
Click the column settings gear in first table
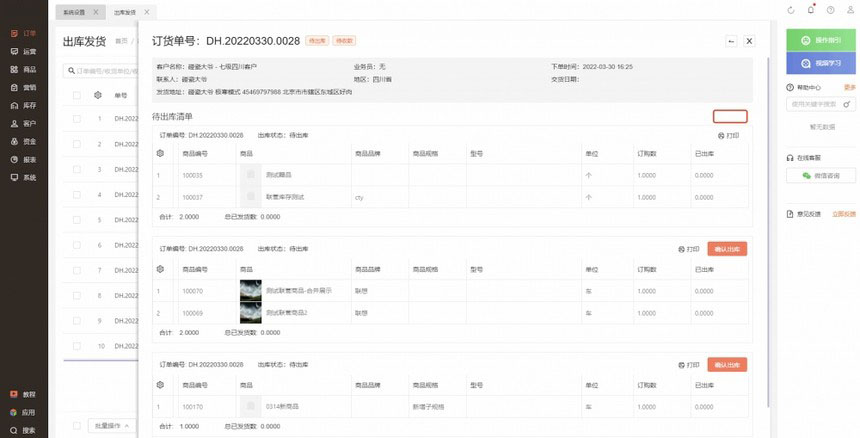(x=160, y=153)
